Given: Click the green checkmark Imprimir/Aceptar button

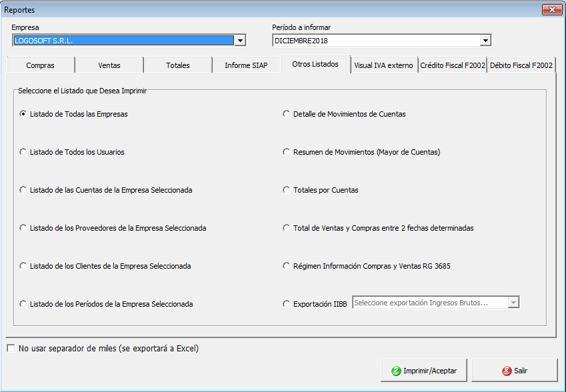Looking at the screenshot, I should pos(423,371).
